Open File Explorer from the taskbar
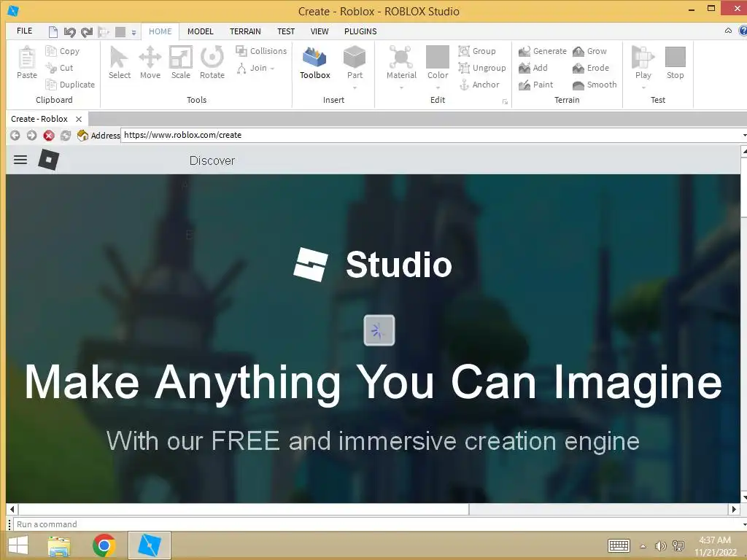The image size is (747, 560). [x=59, y=545]
